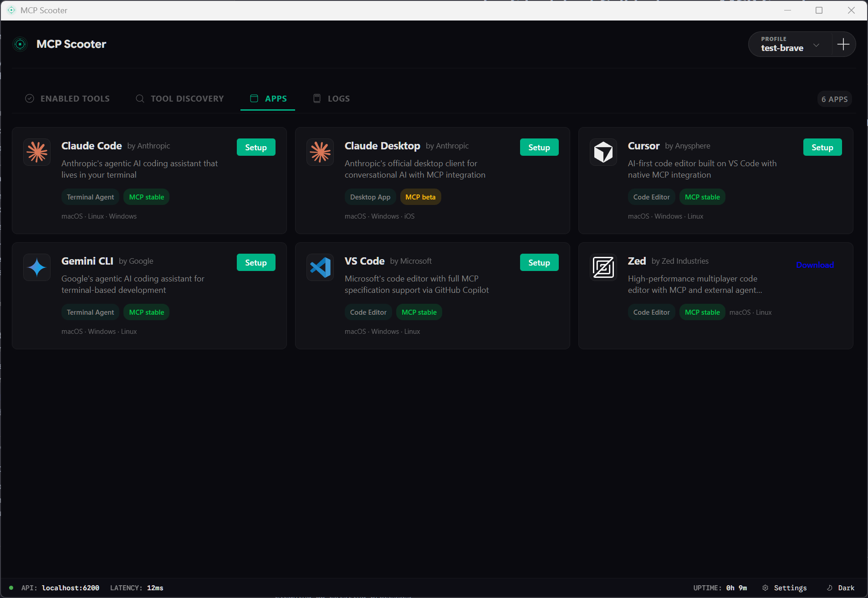
Task: Click the Cursor app cube icon
Action: point(603,152)
